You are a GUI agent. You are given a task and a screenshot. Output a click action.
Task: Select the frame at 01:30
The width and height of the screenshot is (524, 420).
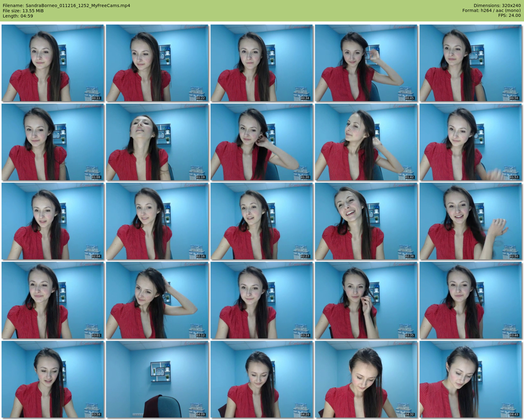[x=262, y=142]
